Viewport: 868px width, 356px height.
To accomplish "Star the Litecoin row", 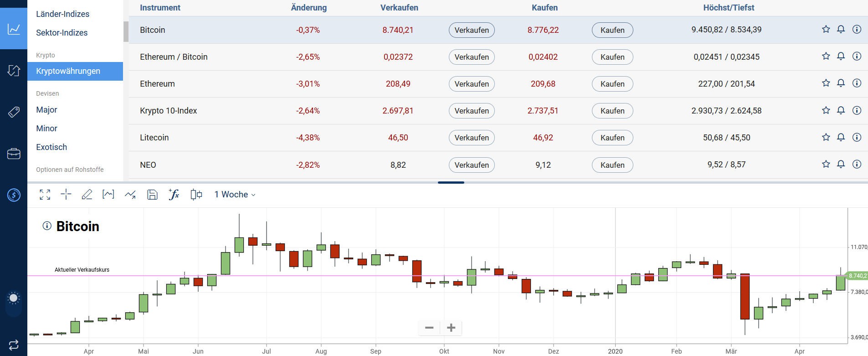I will pyautogui.click(x=826, y=137).
